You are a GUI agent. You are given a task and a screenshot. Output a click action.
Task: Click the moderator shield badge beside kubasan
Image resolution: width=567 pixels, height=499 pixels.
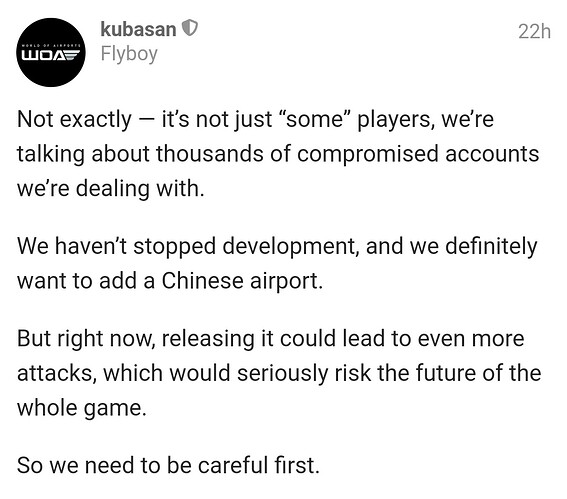(189, 28)
